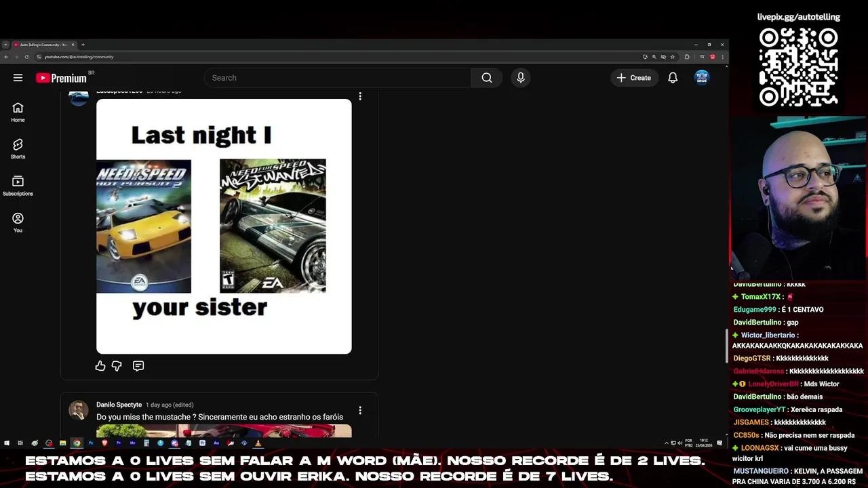The image size is (868, 488).
Task: Open Brave browser from the taskbar
Action: [104, 443]
